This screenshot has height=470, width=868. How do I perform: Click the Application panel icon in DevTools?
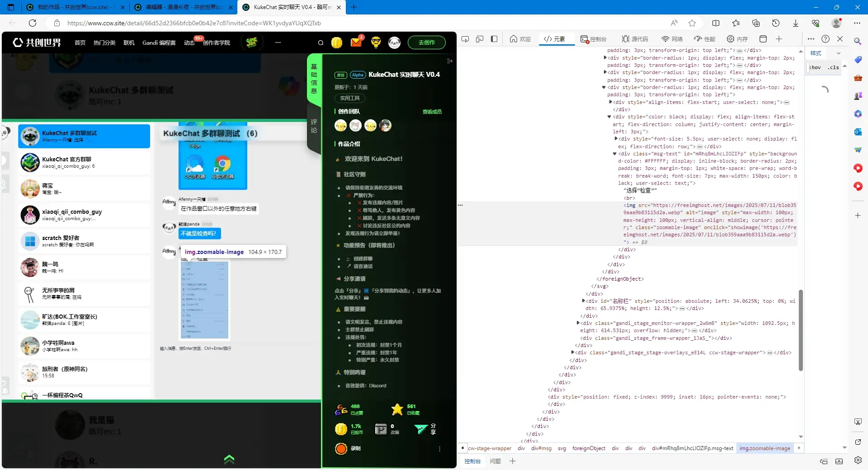tap(763, 39)
